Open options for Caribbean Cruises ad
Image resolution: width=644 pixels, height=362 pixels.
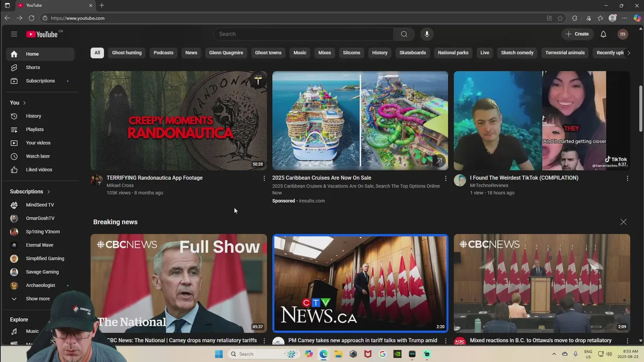[x=445, y=178]
